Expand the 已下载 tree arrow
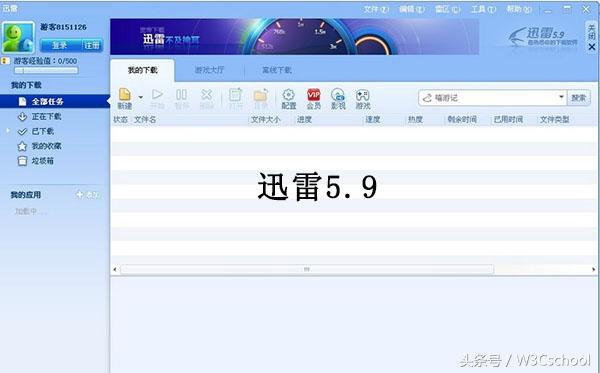Image resolution: width=600 pixels, height=373 pixels. tap(8, 131)
